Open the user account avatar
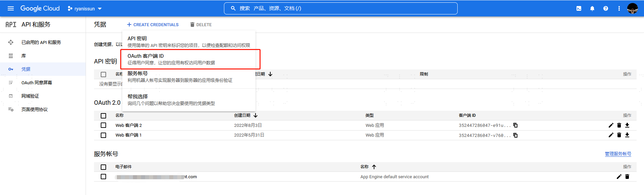Viewport: 644px width, 195px height. 633,8
